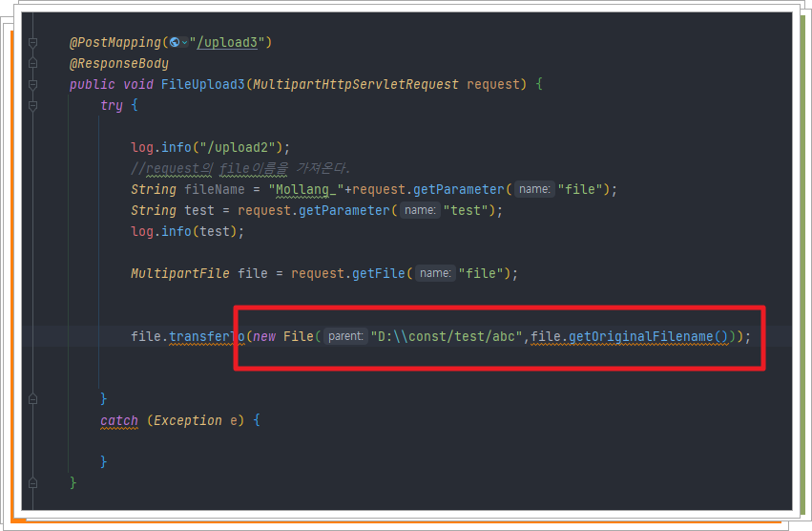
Task: Click the "D:\\const/test/abc" path string
Action: click(x=447, y=336)
